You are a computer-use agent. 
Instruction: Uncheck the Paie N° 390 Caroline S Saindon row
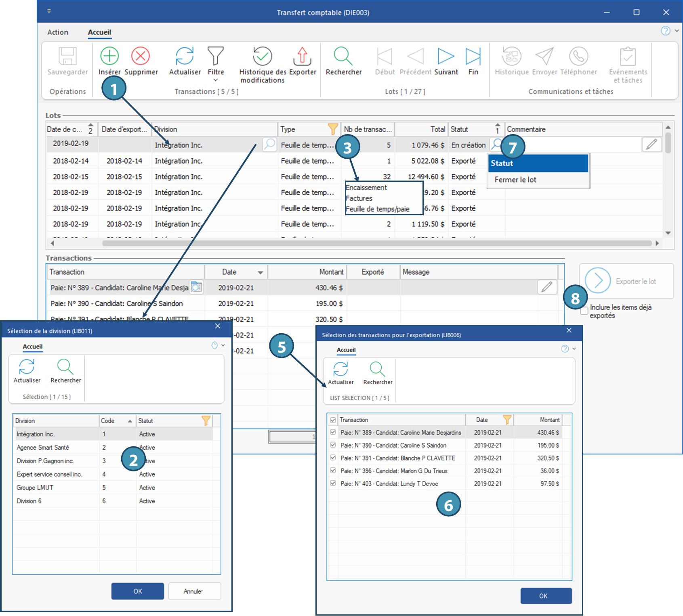[333, 445]
